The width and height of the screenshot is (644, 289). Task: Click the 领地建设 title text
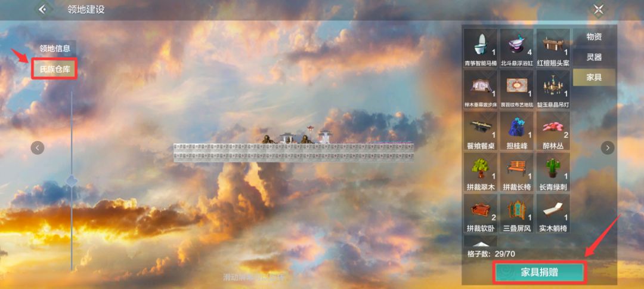click(x=86, y=10)
